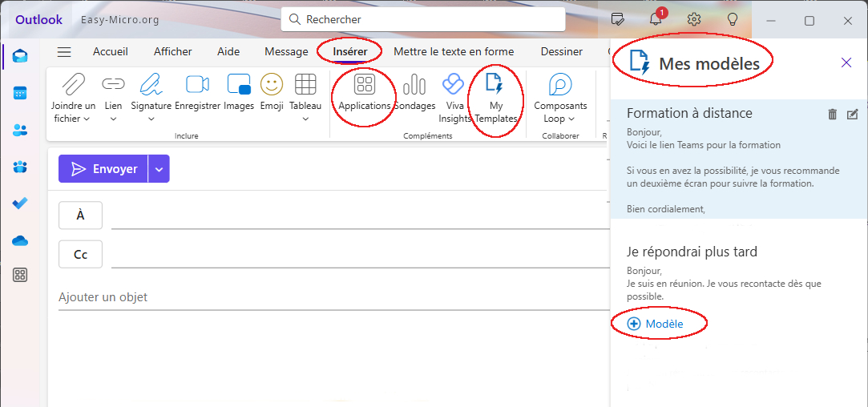Click the Mes modèles panel title
Screen dimensions: 868x407
(709, 63)
